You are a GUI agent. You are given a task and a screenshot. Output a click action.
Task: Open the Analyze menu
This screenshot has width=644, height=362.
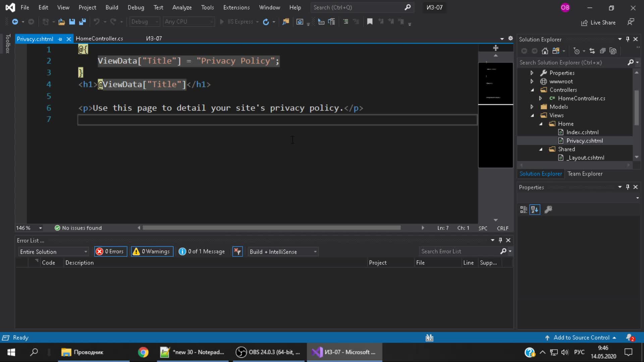(x=182, y=7)
